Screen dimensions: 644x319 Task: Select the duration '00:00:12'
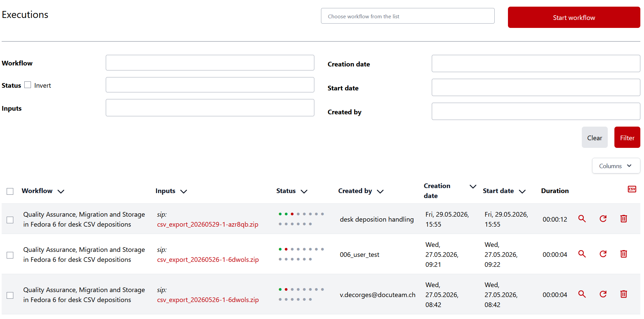tap(555, 219)
